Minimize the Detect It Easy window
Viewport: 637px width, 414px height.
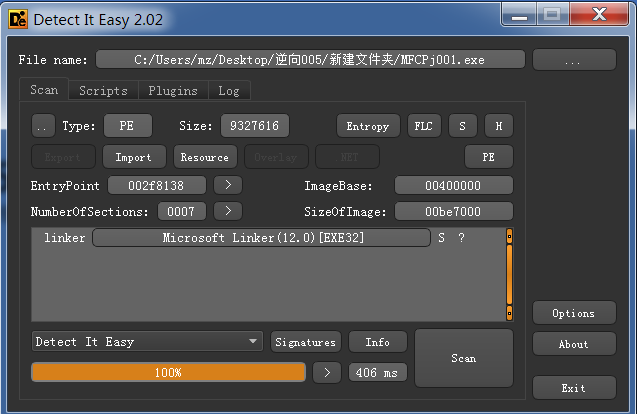519,15
